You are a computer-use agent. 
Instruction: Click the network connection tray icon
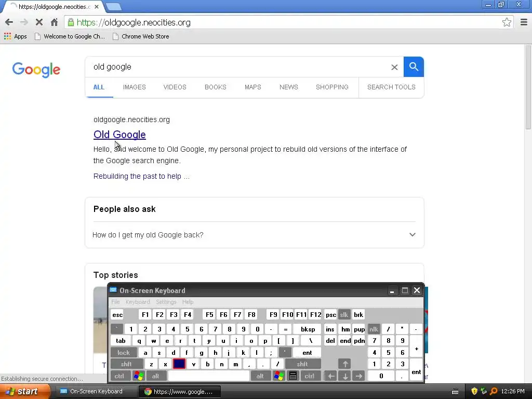[x=484, y=391]
